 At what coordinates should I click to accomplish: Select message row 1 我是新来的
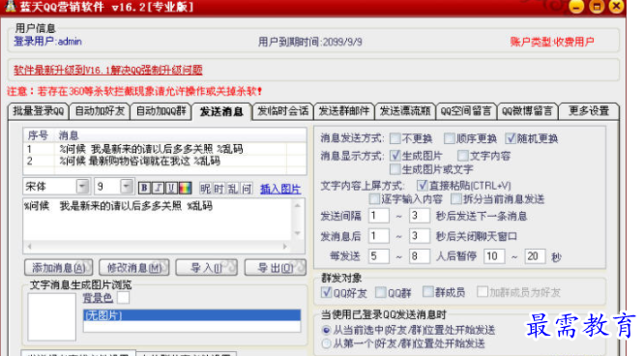164,149
